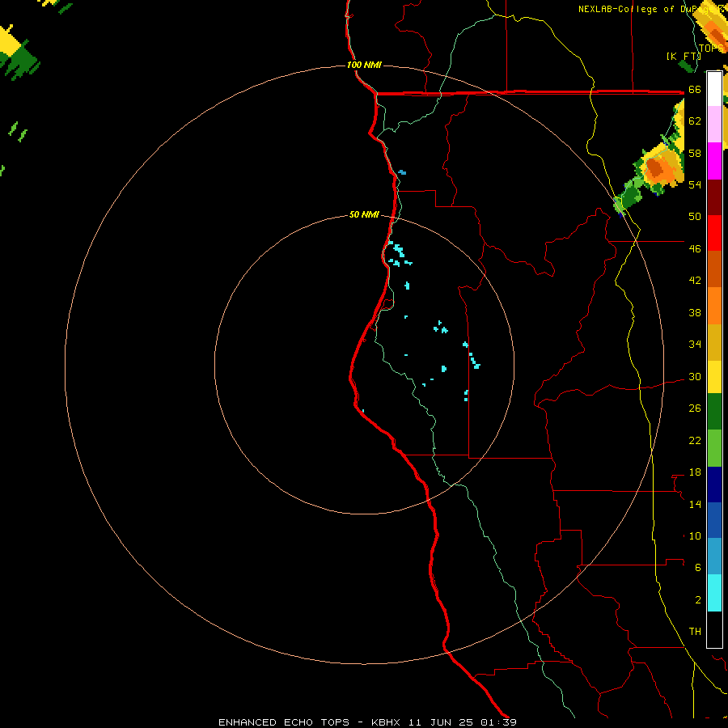
Task: Click the legend value '14'
Action: (x=695, y=504)
